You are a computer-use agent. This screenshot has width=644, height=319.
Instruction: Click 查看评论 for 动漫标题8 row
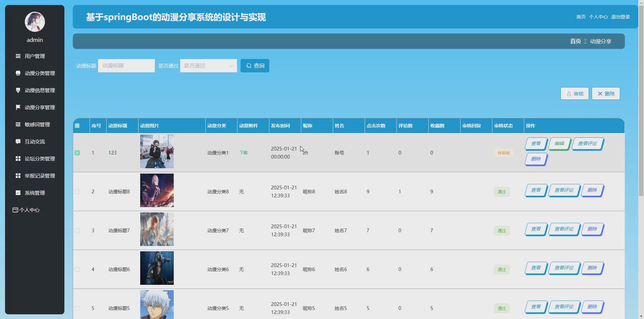point(564,190)
